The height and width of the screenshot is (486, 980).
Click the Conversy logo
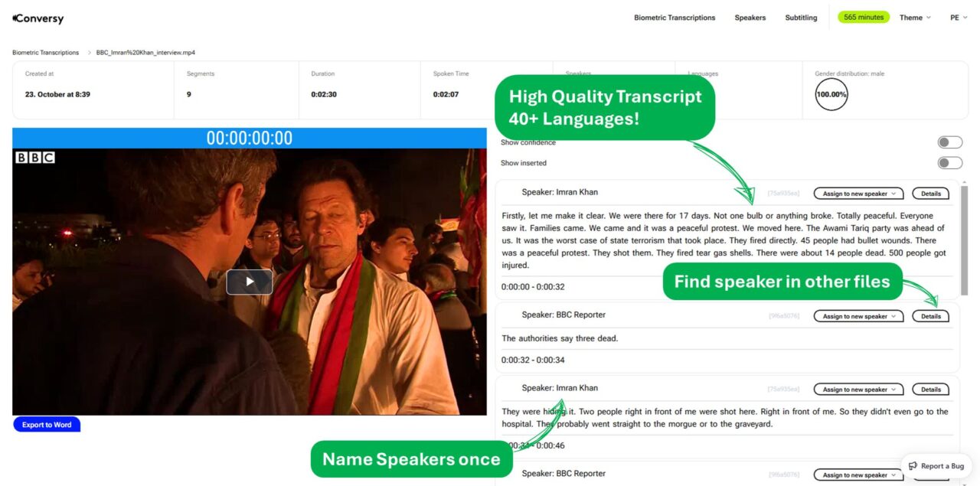(x=38, y=18)
